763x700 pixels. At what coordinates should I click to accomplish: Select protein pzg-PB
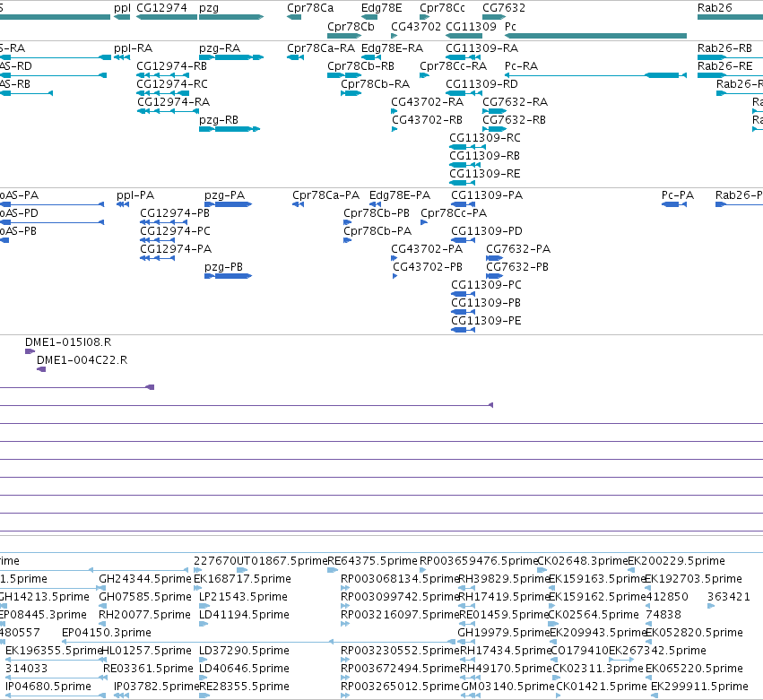pos(229,276)
